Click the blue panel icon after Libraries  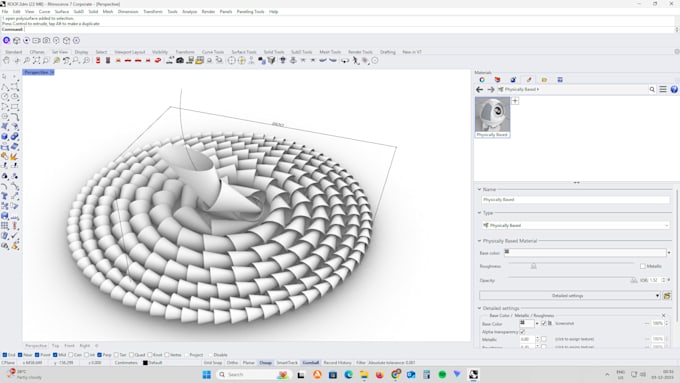point(560,79)
